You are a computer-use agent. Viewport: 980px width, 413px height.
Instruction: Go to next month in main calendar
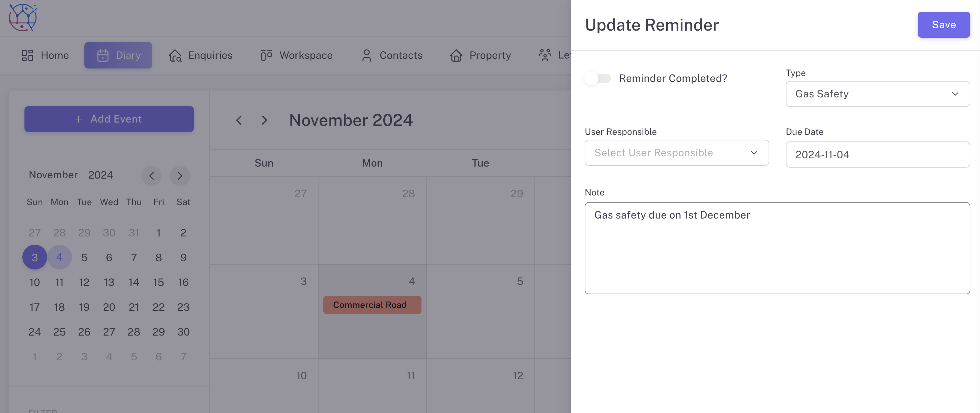click(x=265, y=120)
